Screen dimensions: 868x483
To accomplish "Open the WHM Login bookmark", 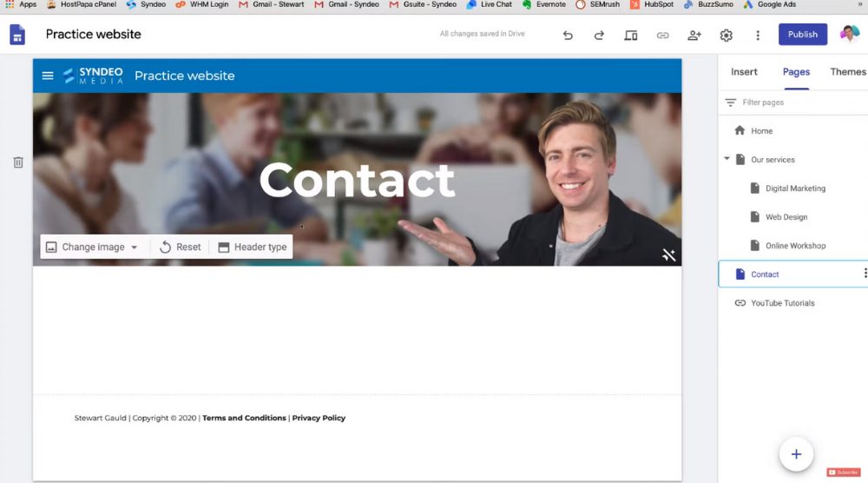I will click(202, 4).
